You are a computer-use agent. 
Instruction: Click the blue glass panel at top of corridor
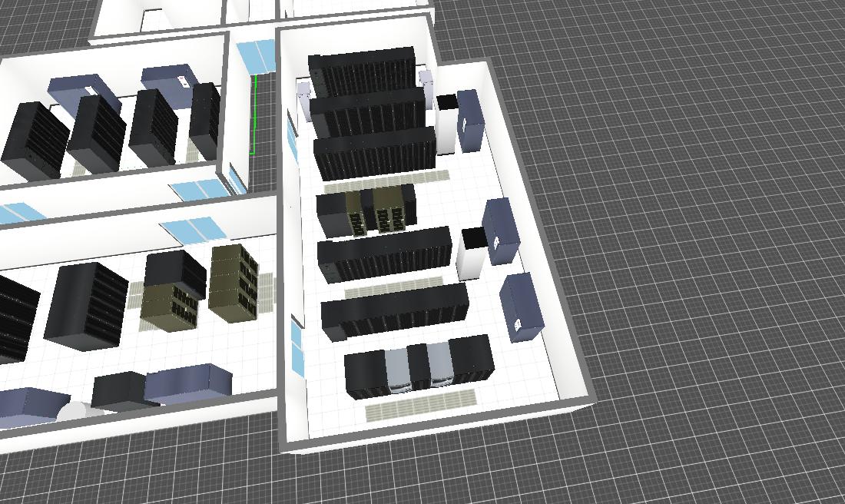point(256,57)
